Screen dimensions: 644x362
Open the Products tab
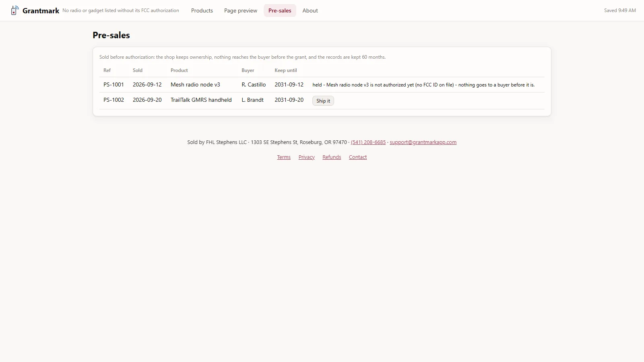(202, 11)
